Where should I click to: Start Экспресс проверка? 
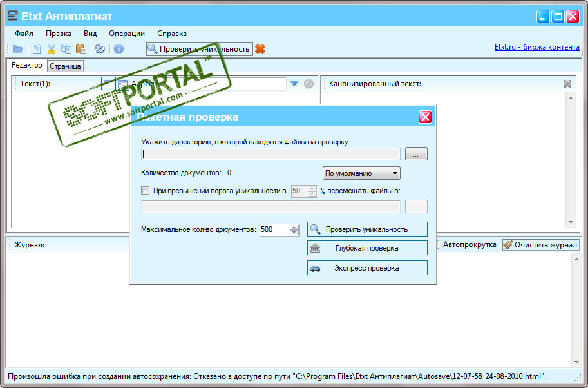pos(367,268)
